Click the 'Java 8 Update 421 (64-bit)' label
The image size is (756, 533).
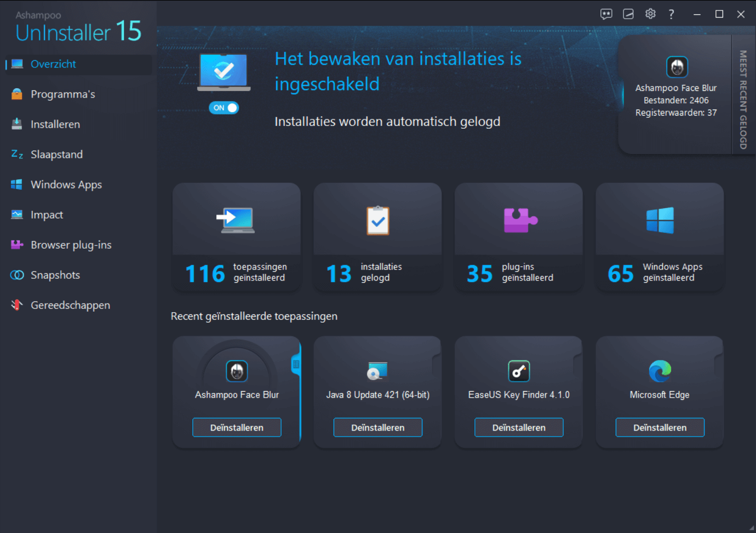tap(378, 395)
